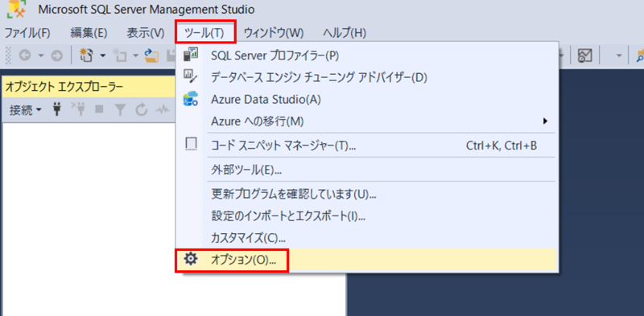
Task: Click the stop square icon
Action: 99,109
